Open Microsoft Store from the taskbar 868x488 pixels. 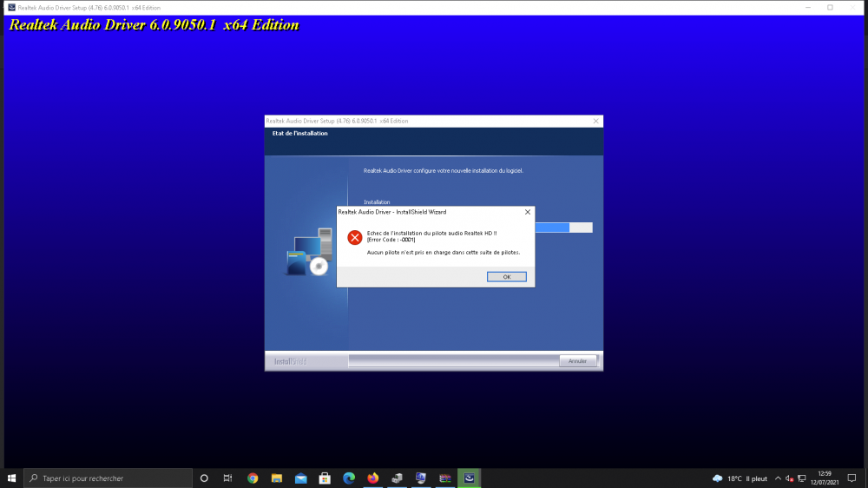[325, 478]
